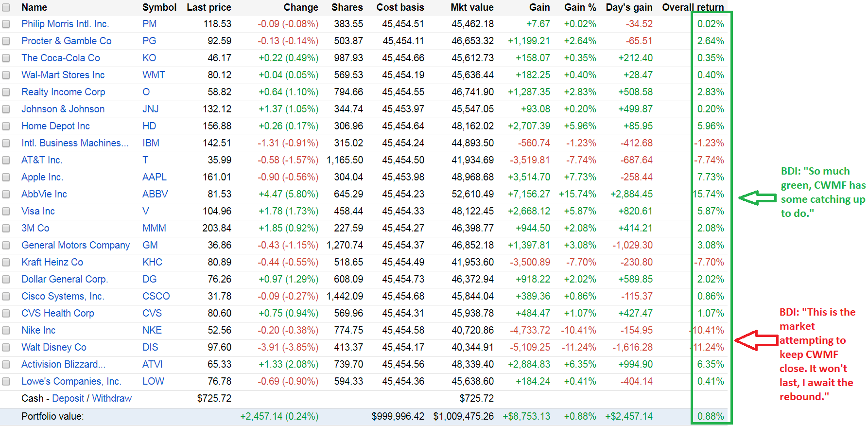Open the ATVI symbol link
Screen dimensions: 868x426
pos(153,364)
